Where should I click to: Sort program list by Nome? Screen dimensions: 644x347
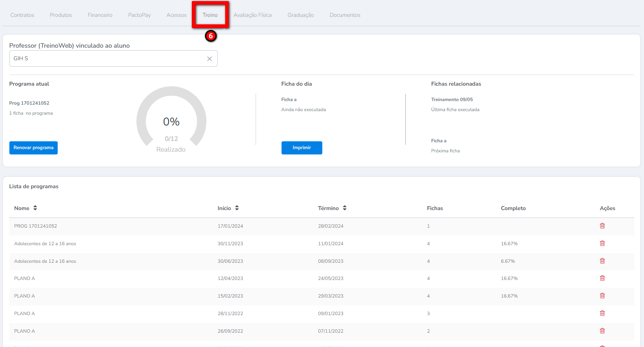(35, 208)
